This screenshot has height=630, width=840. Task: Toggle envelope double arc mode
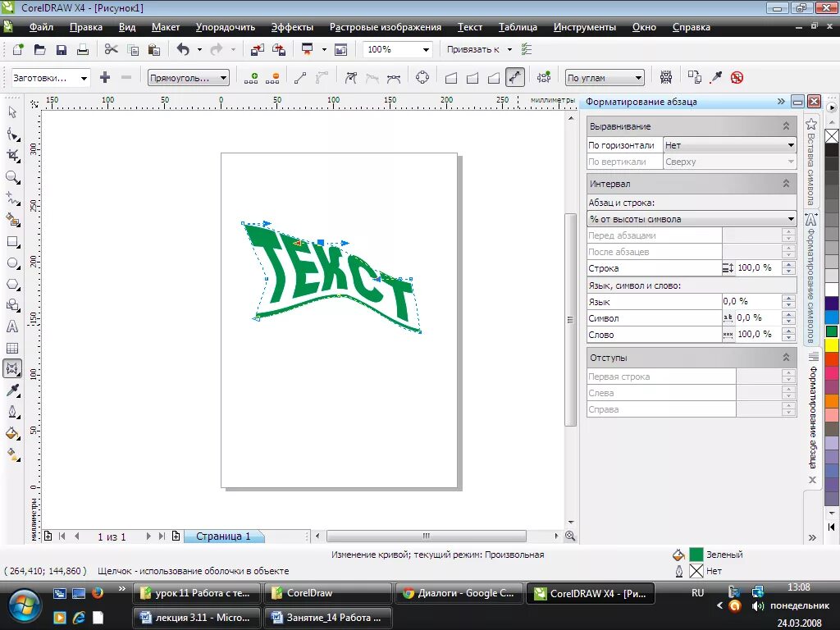494,78
